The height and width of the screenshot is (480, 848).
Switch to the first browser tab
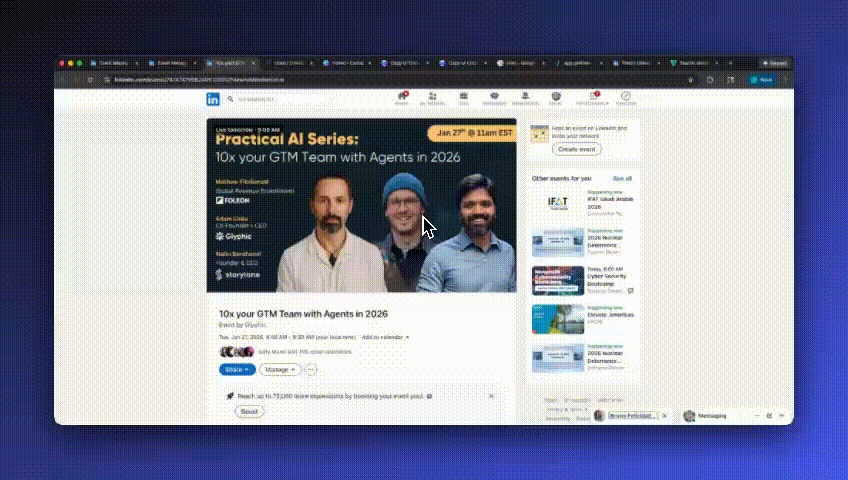click(x=114, y=63)
